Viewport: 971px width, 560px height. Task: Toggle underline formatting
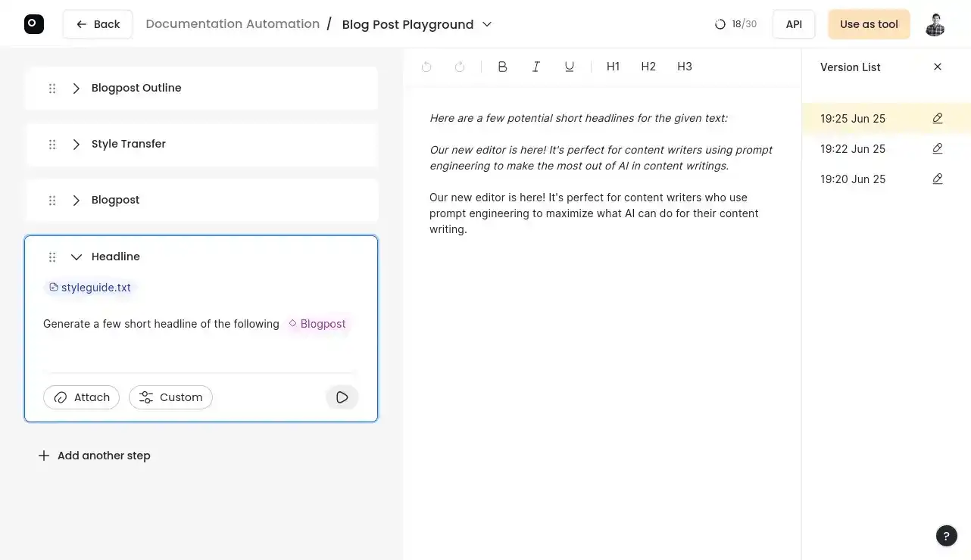point(570,67)
